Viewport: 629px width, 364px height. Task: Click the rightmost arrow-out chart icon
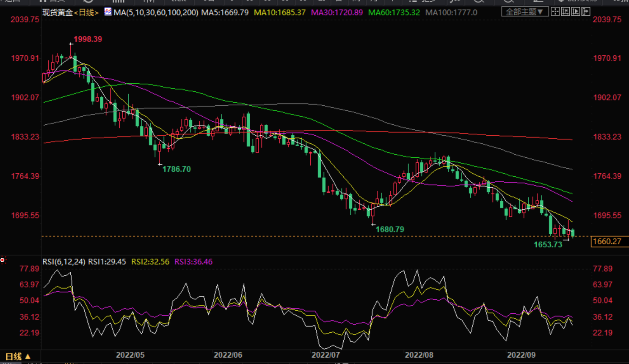click(586, 12)
